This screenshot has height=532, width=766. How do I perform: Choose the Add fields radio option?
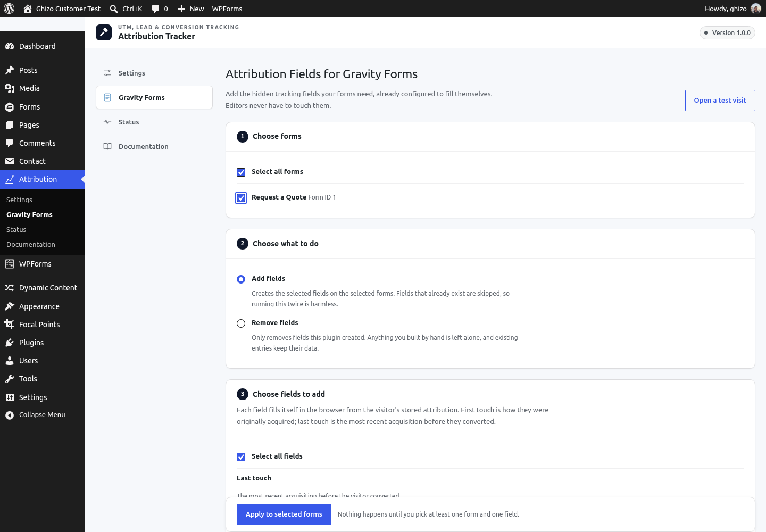coord(241,279)
